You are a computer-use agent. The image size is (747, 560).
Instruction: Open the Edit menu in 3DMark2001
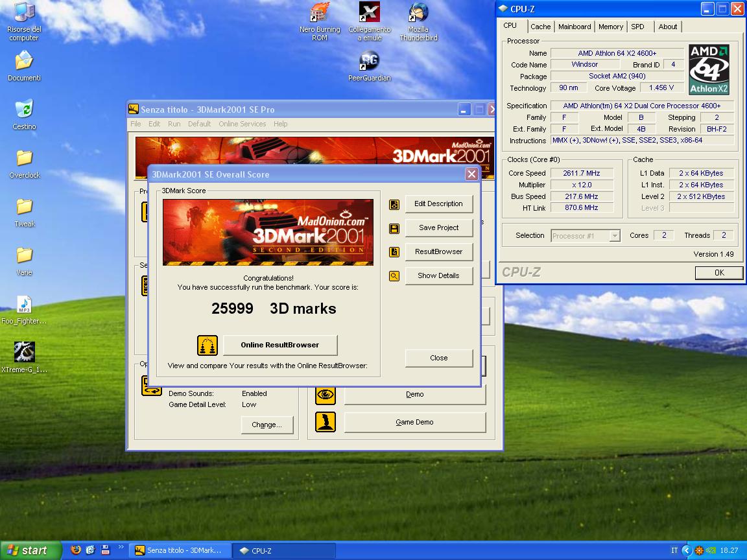[154, 124]
